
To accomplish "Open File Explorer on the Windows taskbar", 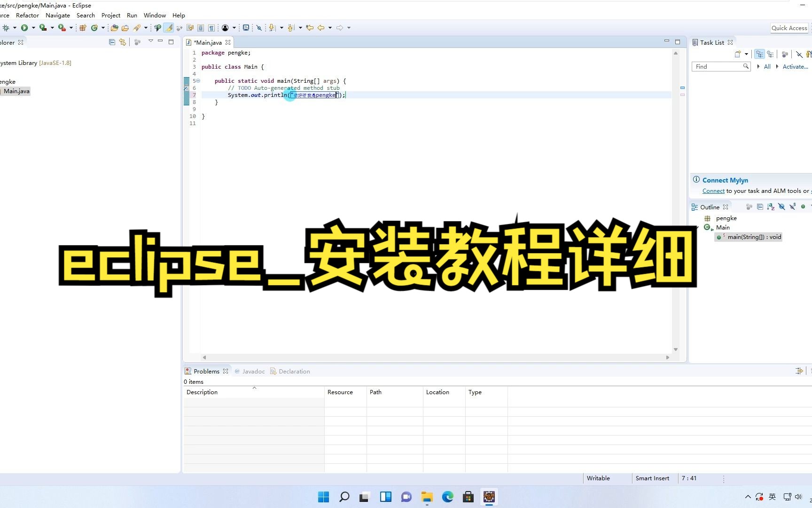I will point(427,497).
